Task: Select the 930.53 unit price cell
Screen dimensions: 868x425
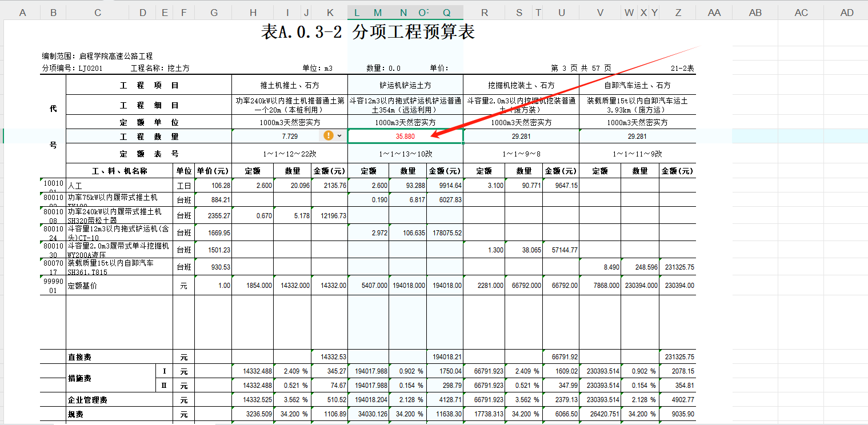Action: (x=213, y=267)
